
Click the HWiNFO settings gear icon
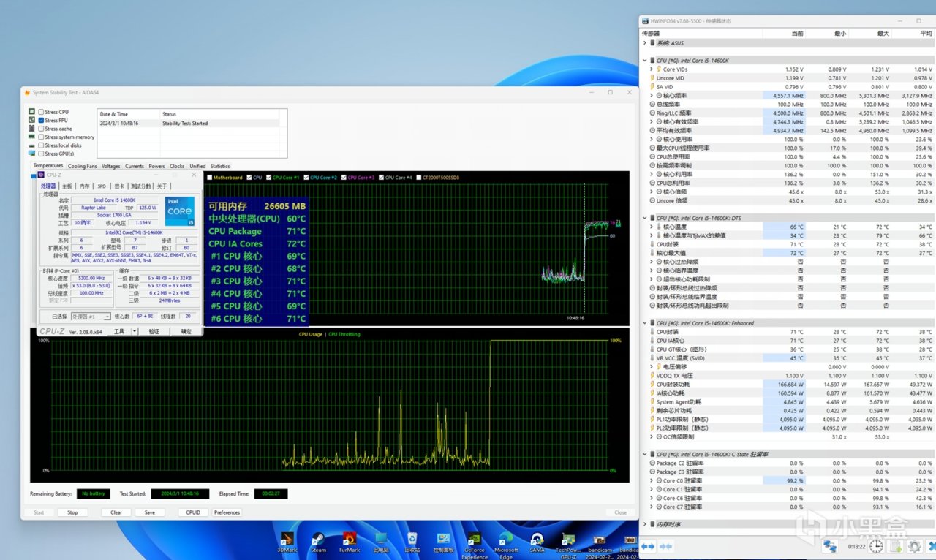tap(914, 546)
